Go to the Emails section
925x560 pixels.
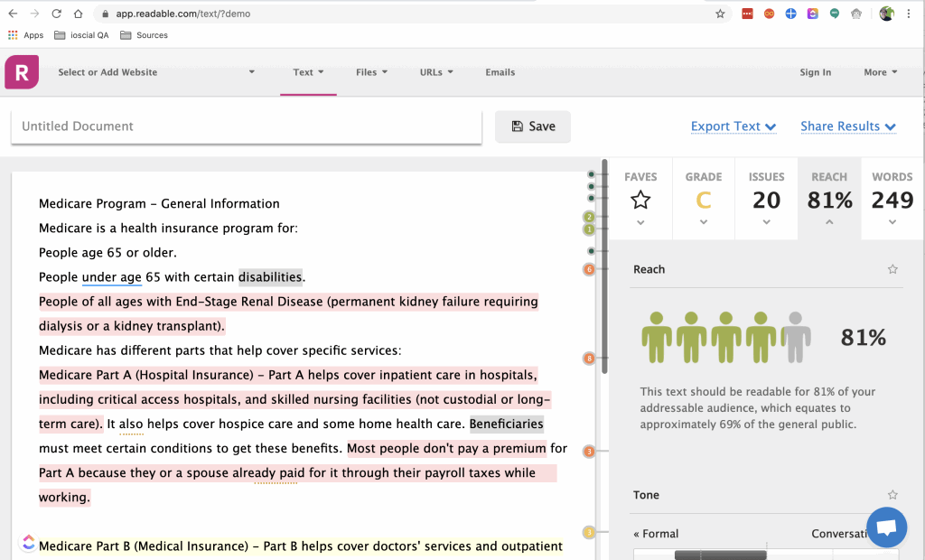500,72
